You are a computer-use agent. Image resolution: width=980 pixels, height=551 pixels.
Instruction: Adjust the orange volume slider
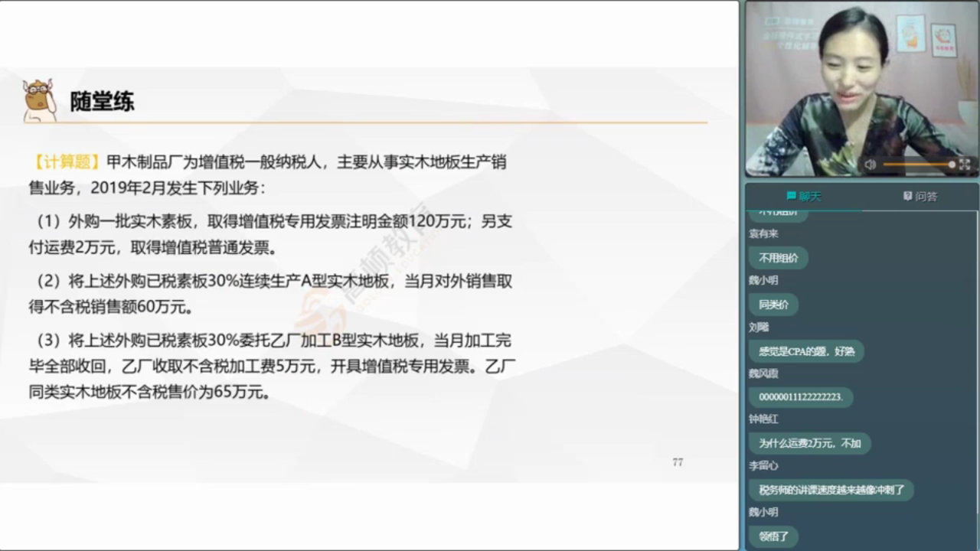pyautogui.click(x=919, y=165)
